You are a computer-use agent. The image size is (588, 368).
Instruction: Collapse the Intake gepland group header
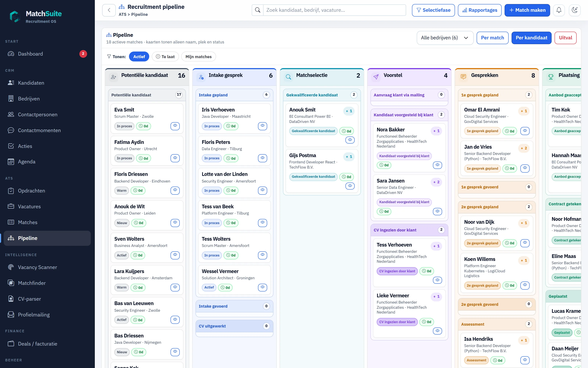pyautogui.click(x=234, y=95)
